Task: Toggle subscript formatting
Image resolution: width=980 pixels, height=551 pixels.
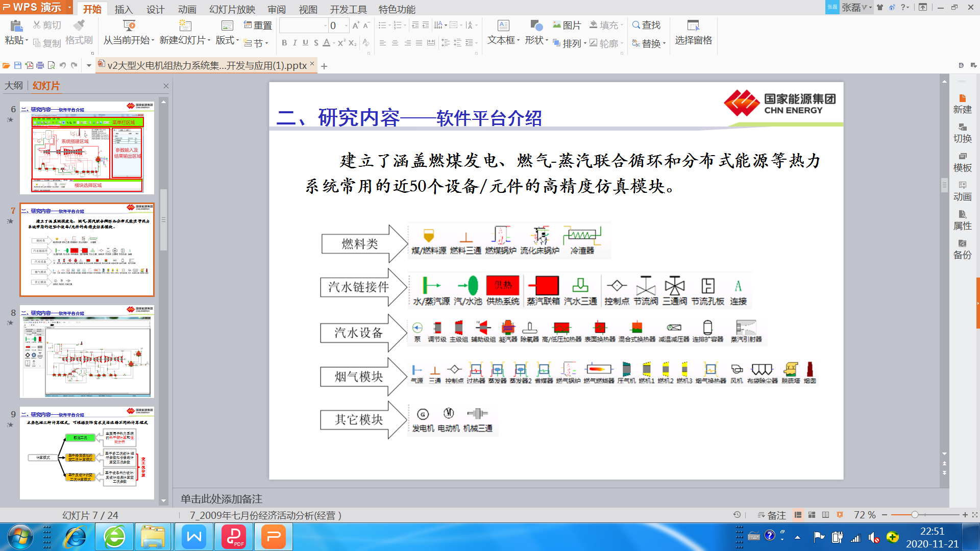Action: point(352,43)
